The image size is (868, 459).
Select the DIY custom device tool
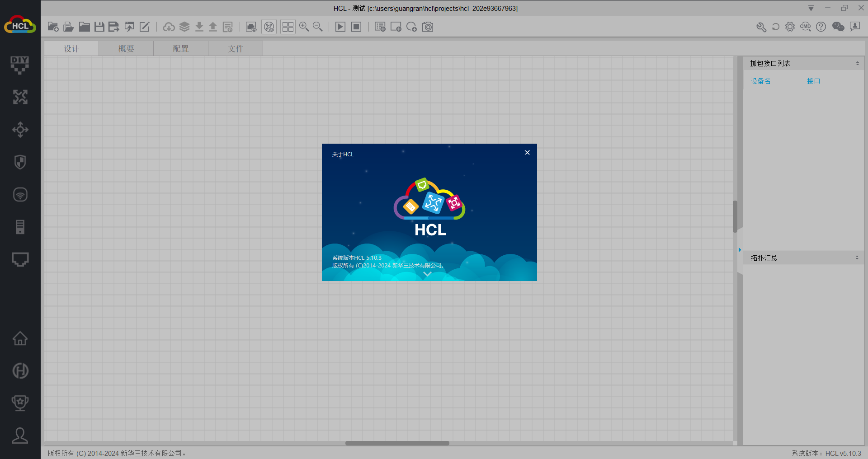point(20,65)
